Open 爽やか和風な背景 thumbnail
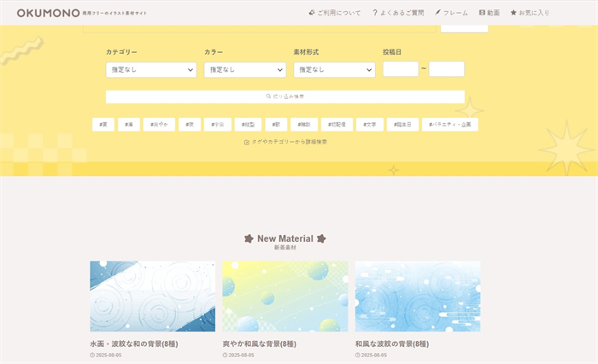The image size is (598, 364). coord(285,296)
